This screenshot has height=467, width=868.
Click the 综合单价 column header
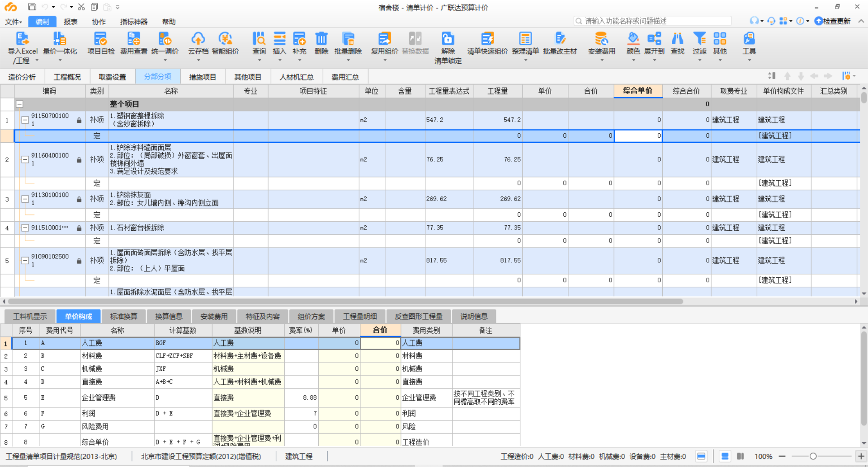click(x=638, y=91)
